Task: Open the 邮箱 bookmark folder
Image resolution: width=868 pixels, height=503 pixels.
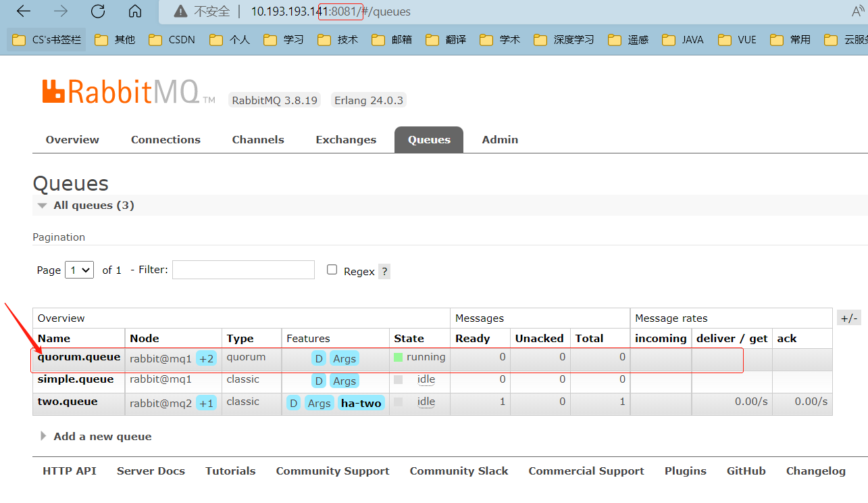Action: 392,40
